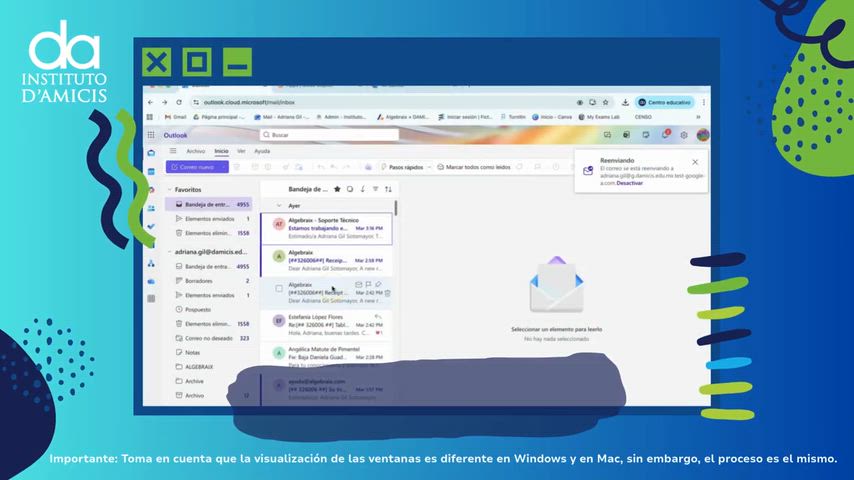The height and width of the screenshot is (480, 854).
Task: Click browser forward arrow
Action: click(x=164, y=102)
